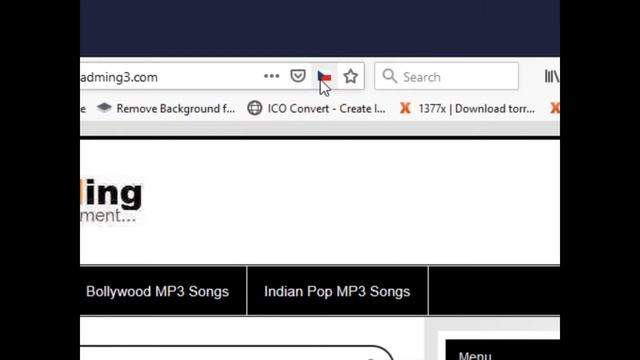The image size is (640, 360).
Task: Open the Remove Background bookmark
Action: pos(166,109)
